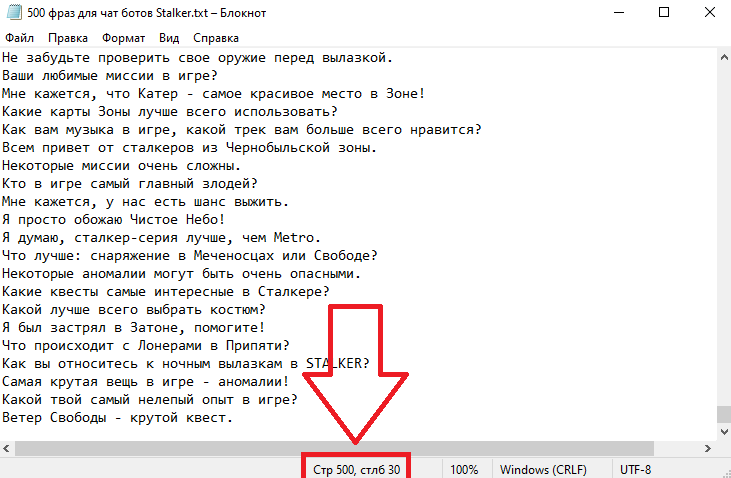Open the Вид menu
Image resolution: width=731 pixels, height=478 pixels.
[x=169, y=38]
